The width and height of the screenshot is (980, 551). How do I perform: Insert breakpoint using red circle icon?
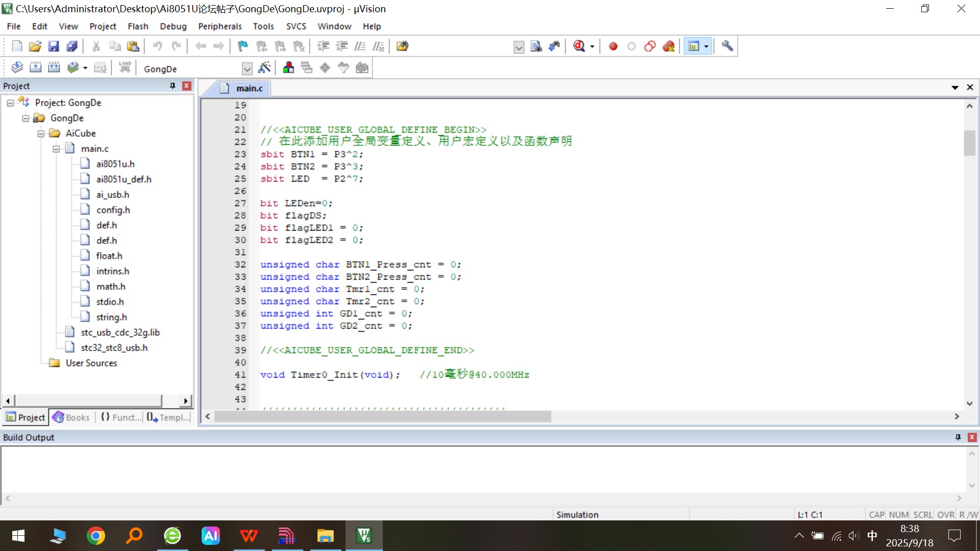(613, 46)
